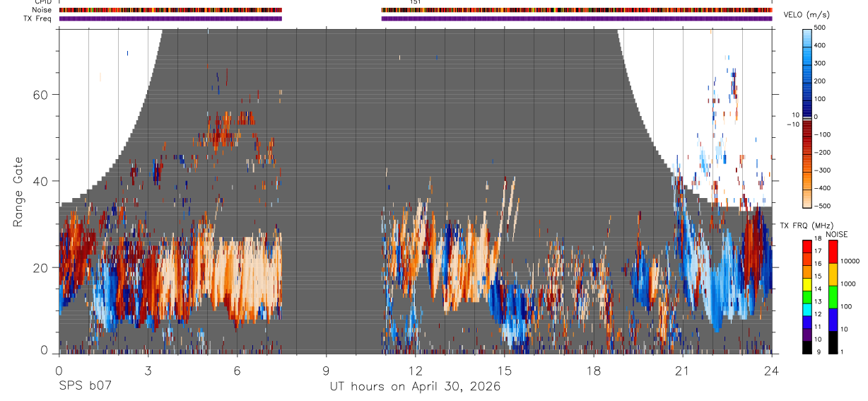The height and width of the screenshot is (401, 868).
Task: Click the yellow NOISE swatch between 1000 and 10000
Action: coord(834,274)
